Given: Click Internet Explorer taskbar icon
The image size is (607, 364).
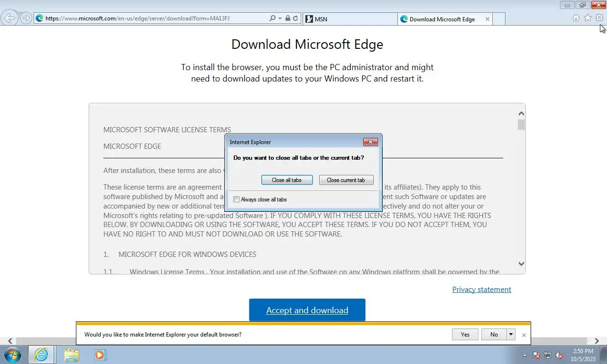Looking at the screenshot, I should pos(41,355).
